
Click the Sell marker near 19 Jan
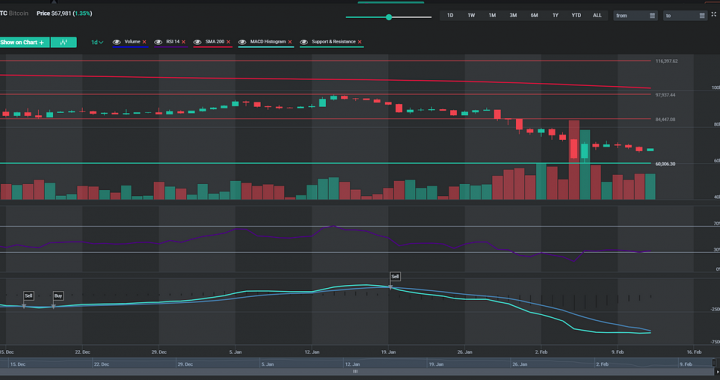(x=395, y=276)
